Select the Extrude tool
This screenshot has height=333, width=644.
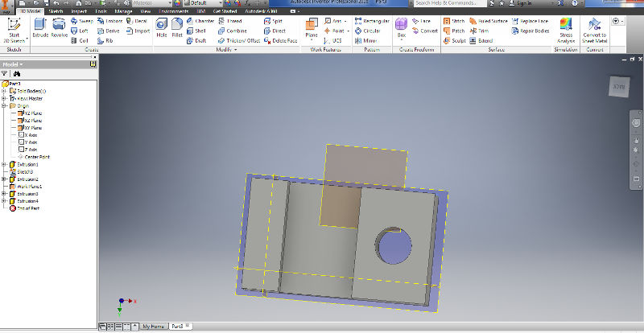[x=41, y=28]
